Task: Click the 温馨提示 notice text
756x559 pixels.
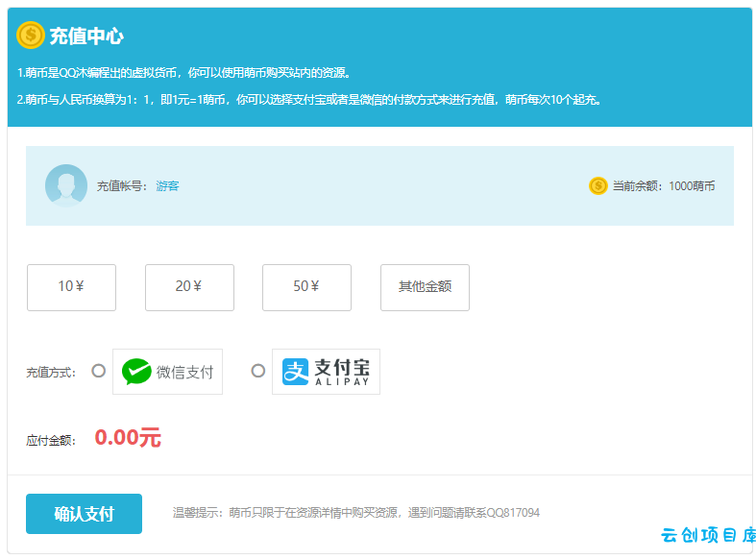Action: (x=355, y=512)
